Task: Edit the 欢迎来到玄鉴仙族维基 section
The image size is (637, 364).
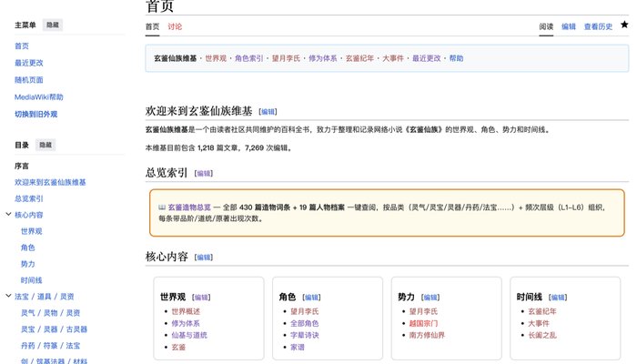Action: tap(268, 112)
